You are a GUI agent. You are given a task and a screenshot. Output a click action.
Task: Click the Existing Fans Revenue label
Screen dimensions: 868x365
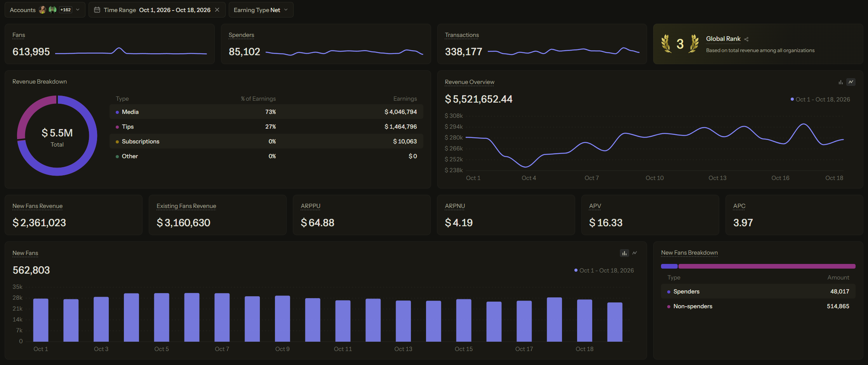pyautogui.click(x=186, y=206)
